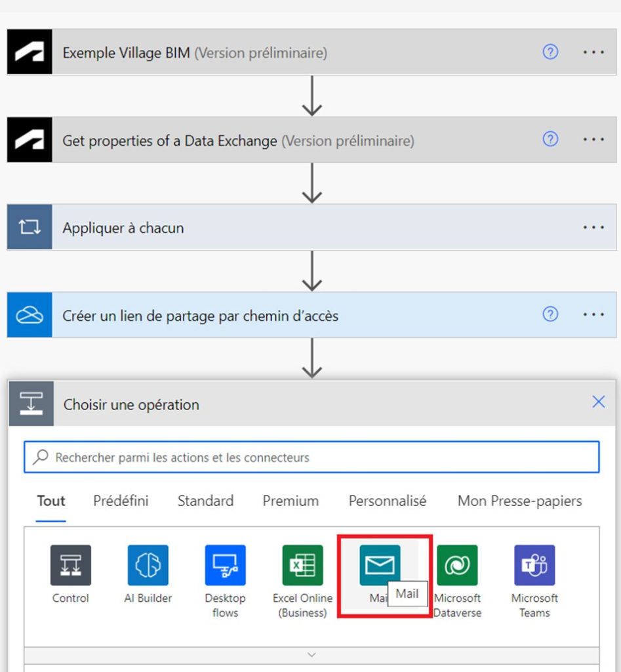Click the Autodesk icon on Exemple Village BIM step
This screenshot has width=621, height=672.
pyautogui.click(x=30, y=52)
